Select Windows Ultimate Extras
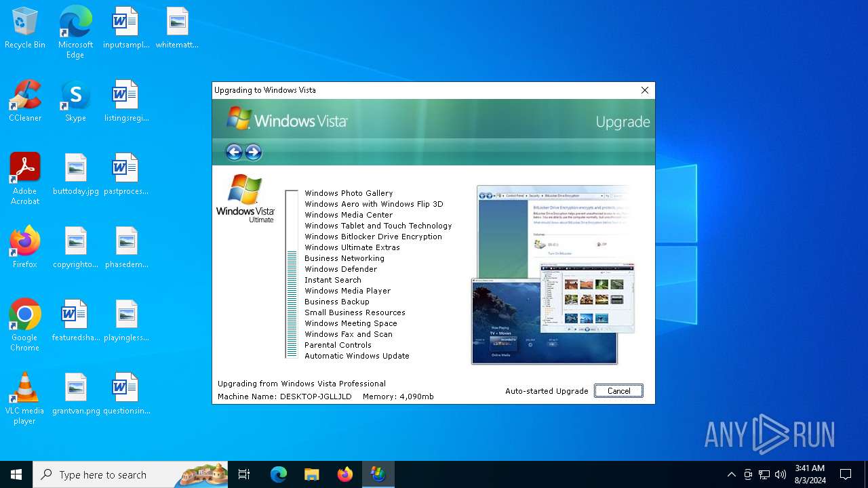The height and width of the screenshot is (488, 868). click(x=352, y=247)
